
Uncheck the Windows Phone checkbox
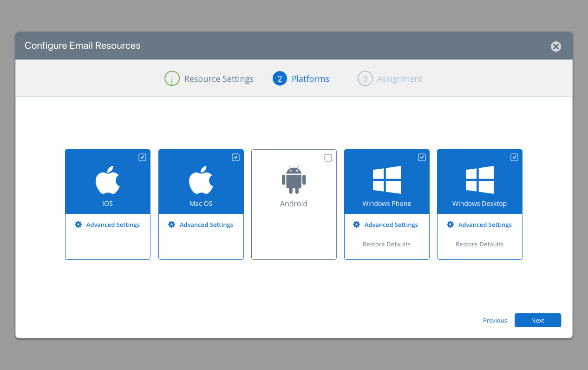[422, 157]
